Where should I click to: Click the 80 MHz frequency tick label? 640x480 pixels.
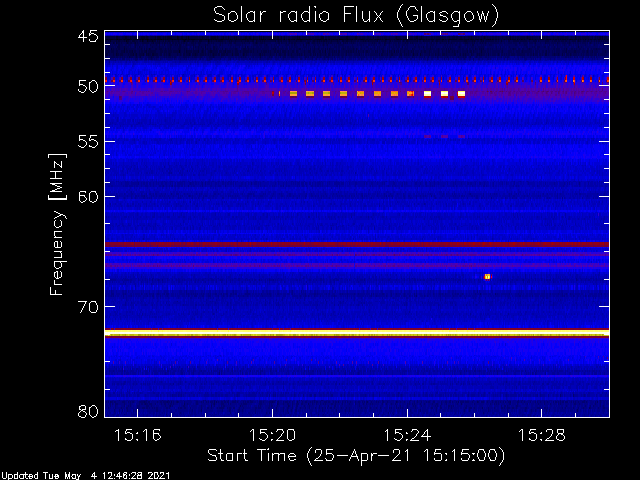88,411
